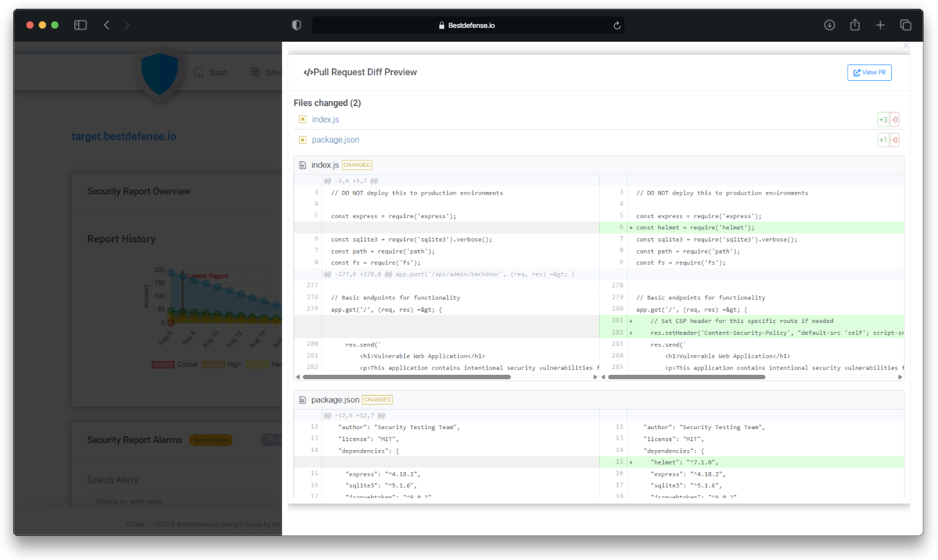Click the BestDefense shield logo

pos(159,73)
